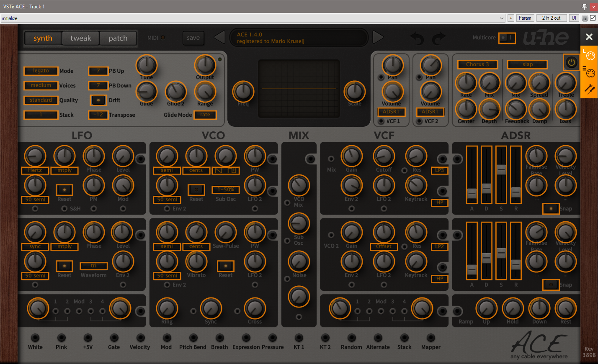Switch to the patch tab
The width and height of the screenshot is (598, 364).
point(118,38)
